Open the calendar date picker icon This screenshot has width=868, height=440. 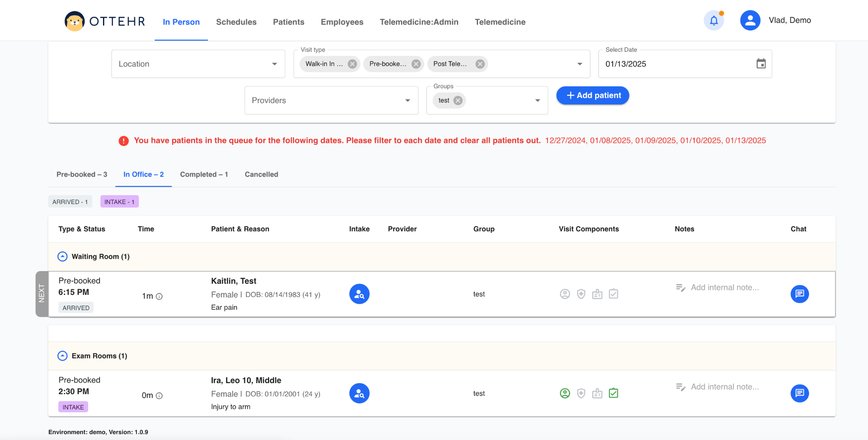tap(761, 64)
